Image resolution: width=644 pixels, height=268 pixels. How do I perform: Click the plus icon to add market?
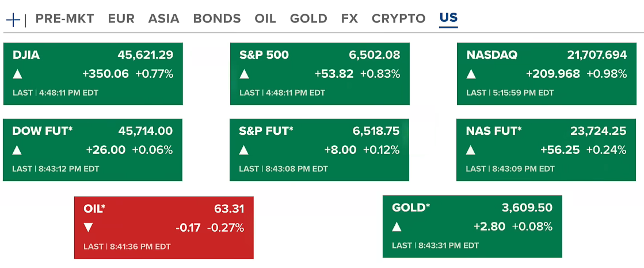click(13, 19)
